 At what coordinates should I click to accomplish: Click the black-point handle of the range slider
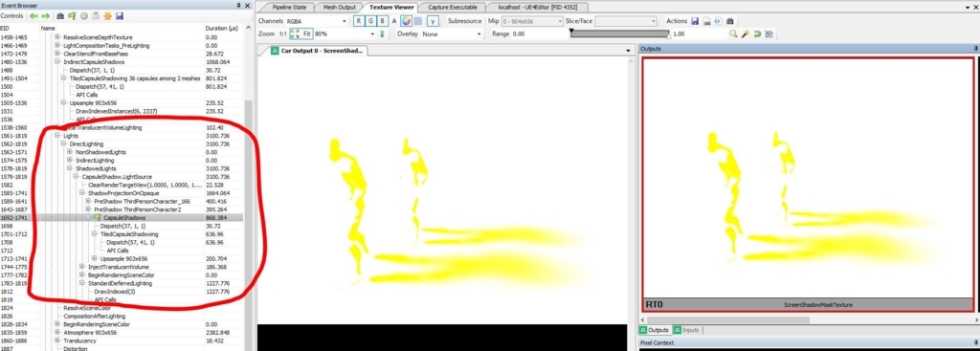point(571,31)
